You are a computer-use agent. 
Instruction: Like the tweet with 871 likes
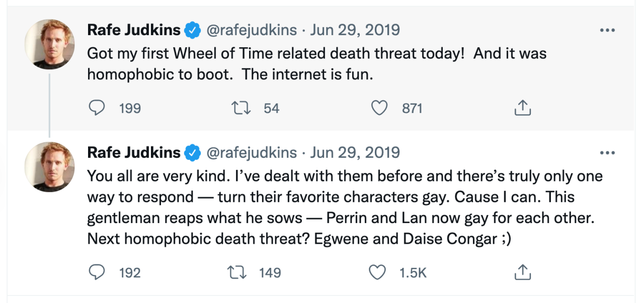(380, 108)
